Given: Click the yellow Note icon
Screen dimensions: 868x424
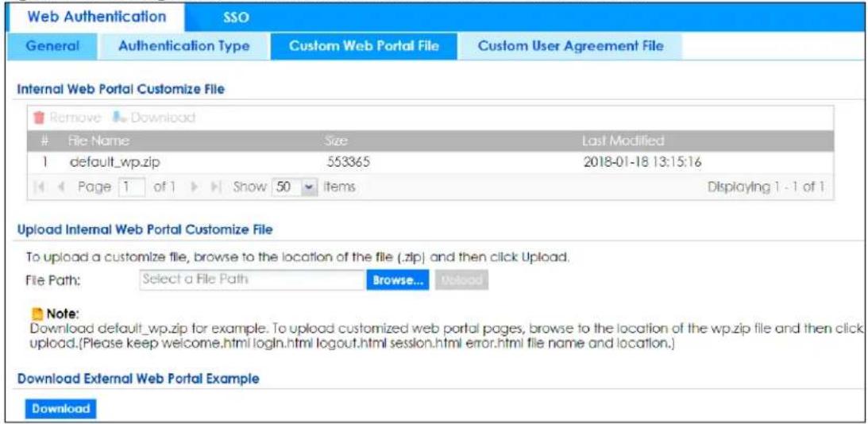Looking at the screenshot, I should tap(39, 314).
